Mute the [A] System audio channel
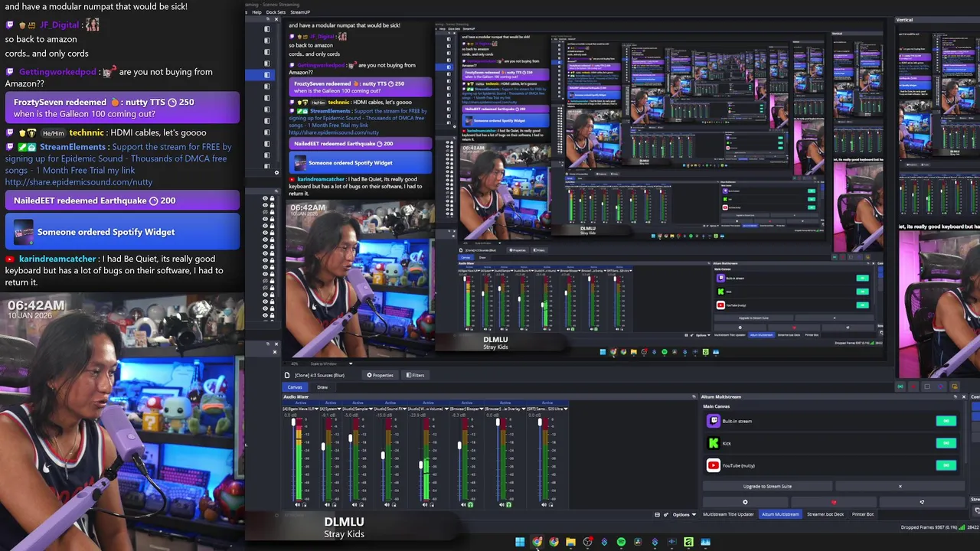This screenshot has width=980, height=551. point(327,504)
